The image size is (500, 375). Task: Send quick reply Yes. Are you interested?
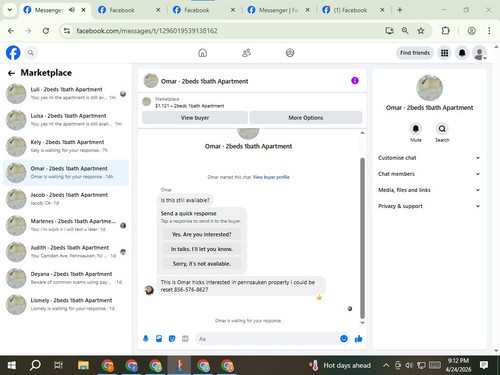point(202,234)
